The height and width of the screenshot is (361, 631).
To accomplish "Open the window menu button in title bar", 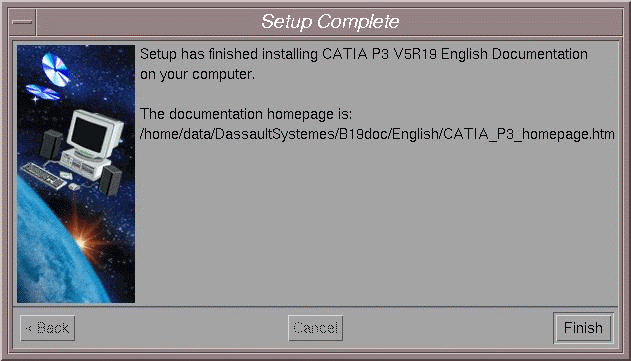I will point(22,22).
